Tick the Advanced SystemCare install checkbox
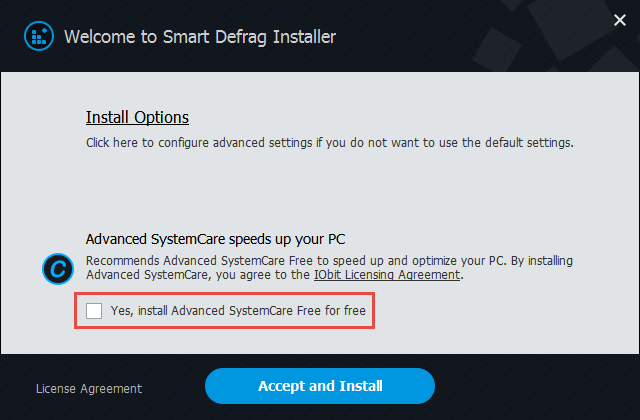The height and width of the screenshot is (420, 640). pos(94,311)
